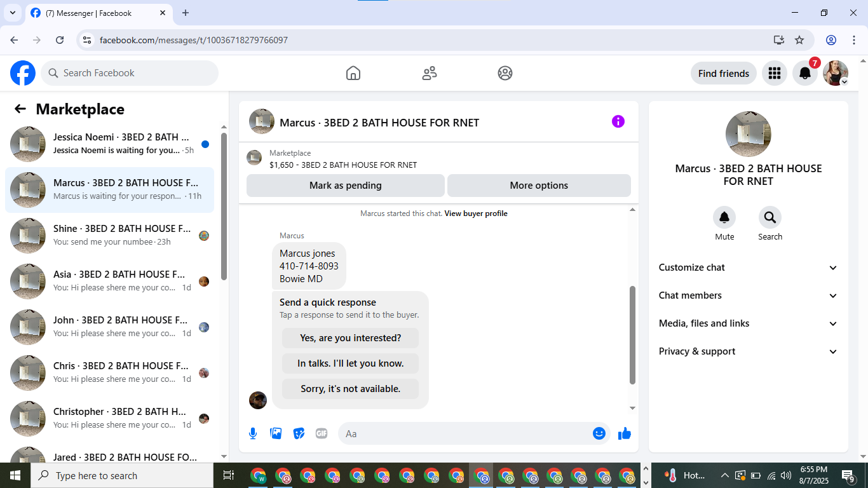The width and height of the screenshot is (868, 488).
Task: Send quick reply "Yes, are you interested?"
Action: click(351, 338)
